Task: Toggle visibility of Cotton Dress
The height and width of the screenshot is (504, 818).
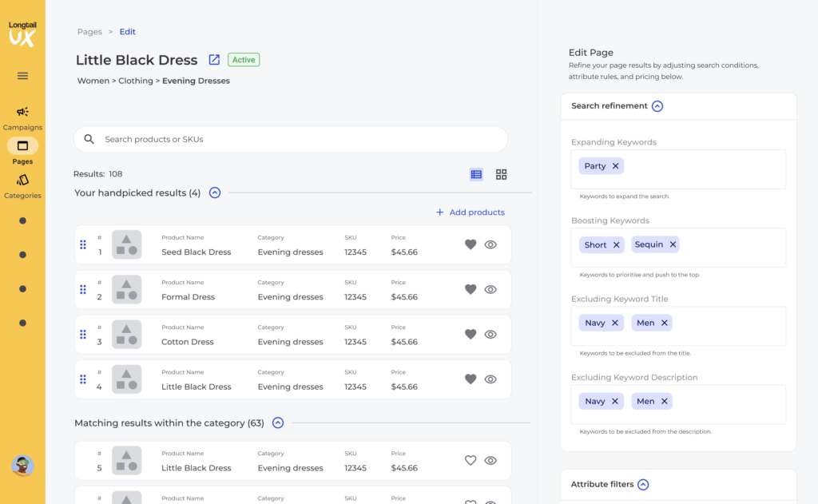Action: tap(490, 335)
